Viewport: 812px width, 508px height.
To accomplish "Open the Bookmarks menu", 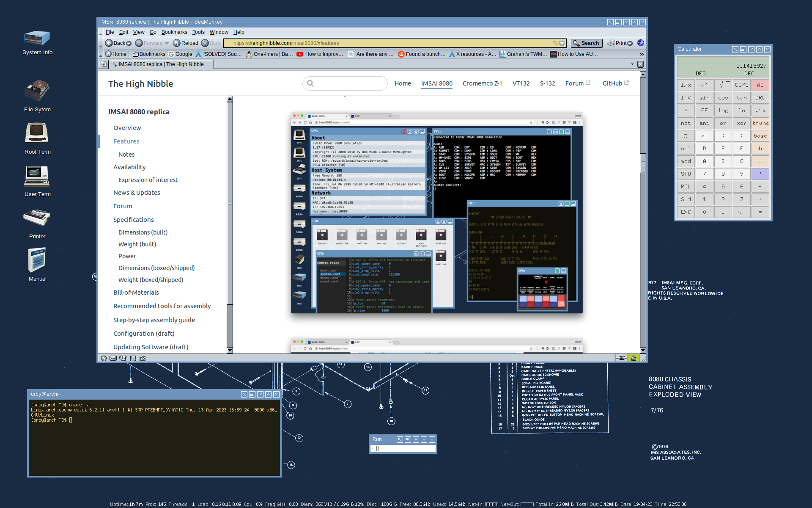I will (174, 32).
